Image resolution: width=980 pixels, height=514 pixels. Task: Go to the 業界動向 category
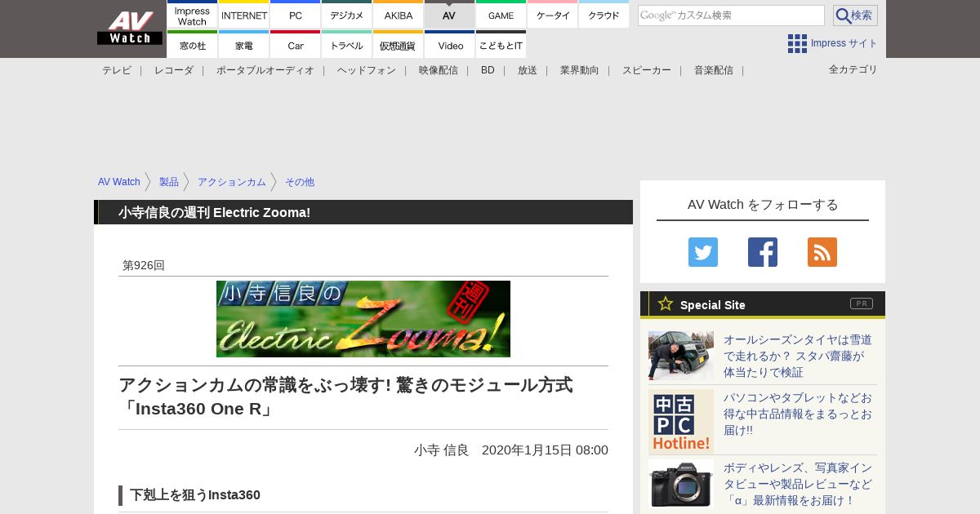[580, 70]
